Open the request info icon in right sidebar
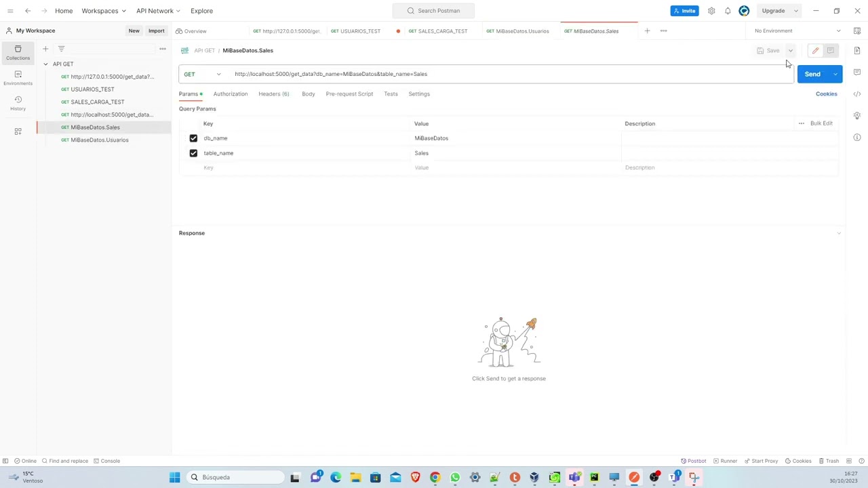Image resolution: width=868 pixels, height=488 pixels. click(x=857, y=137)
